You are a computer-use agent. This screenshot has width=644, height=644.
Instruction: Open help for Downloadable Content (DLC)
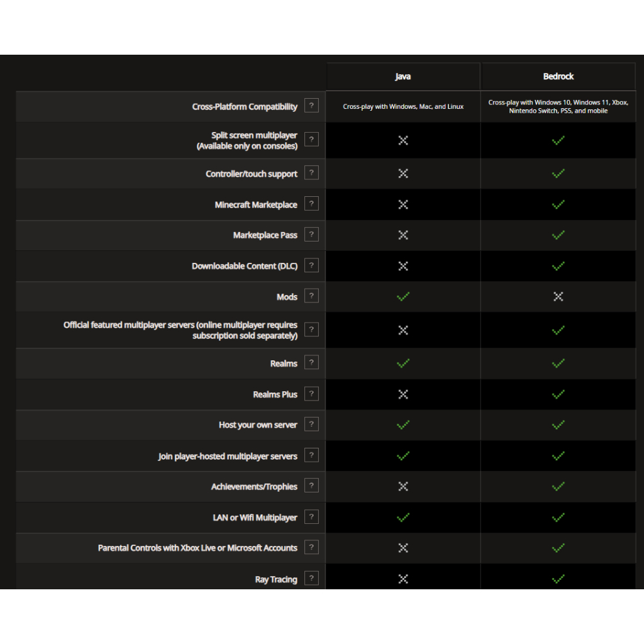point(311,265)
